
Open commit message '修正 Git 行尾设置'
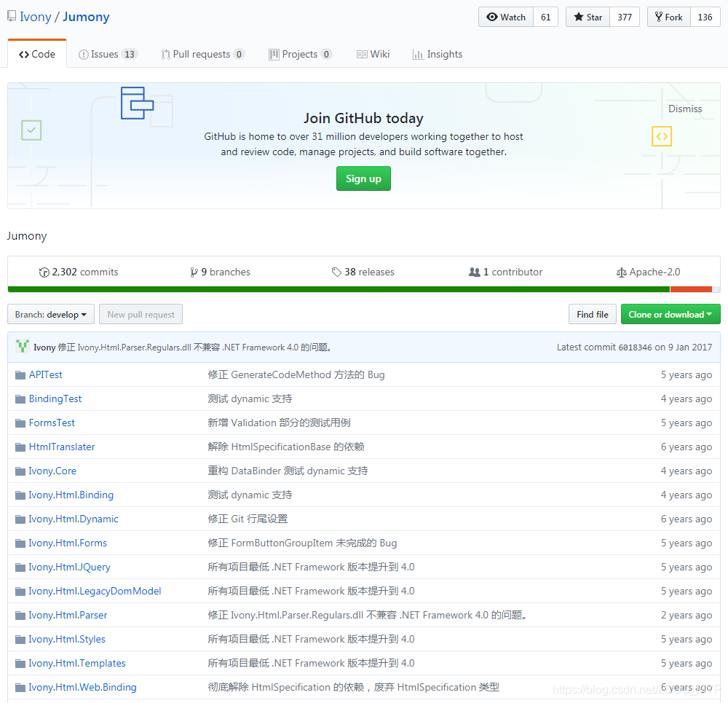(248, 519)
